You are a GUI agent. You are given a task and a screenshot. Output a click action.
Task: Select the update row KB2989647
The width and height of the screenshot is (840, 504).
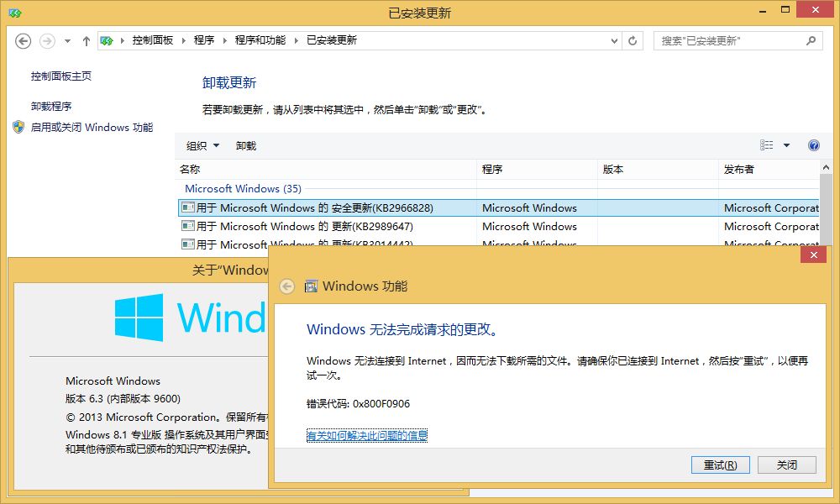[498, 227]
